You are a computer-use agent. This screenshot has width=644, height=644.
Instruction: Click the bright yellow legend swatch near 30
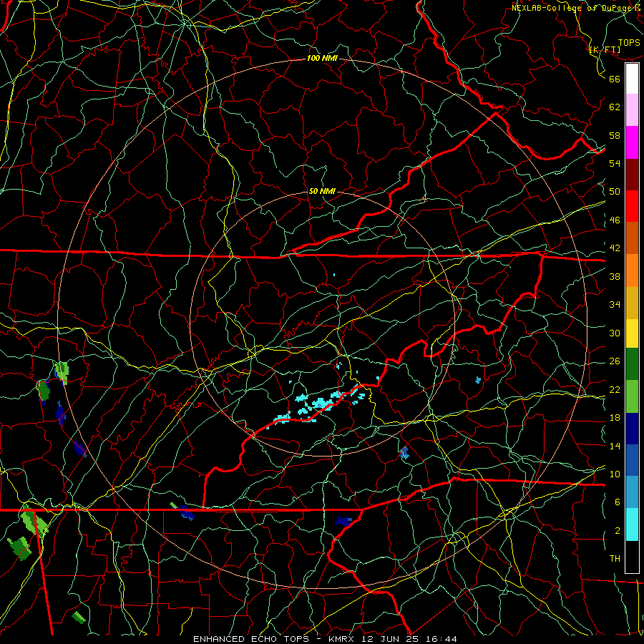632,333
